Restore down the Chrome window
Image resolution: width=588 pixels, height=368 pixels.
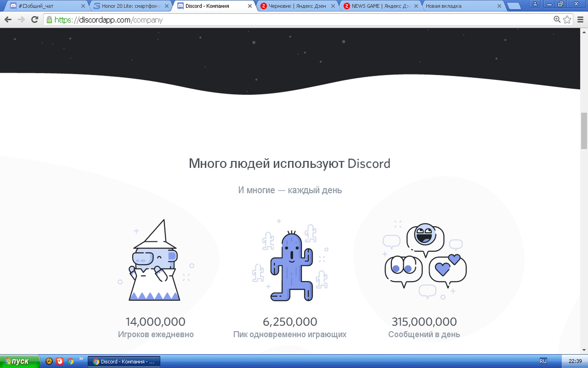tap(562, 3)
